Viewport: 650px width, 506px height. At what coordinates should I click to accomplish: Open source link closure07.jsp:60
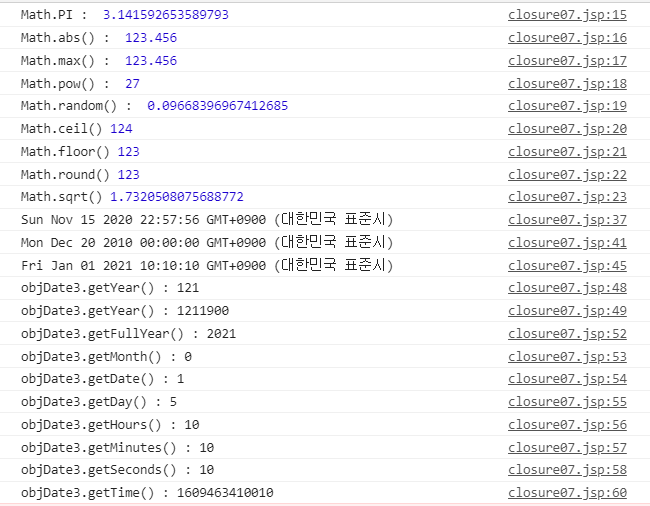(567, 493)
